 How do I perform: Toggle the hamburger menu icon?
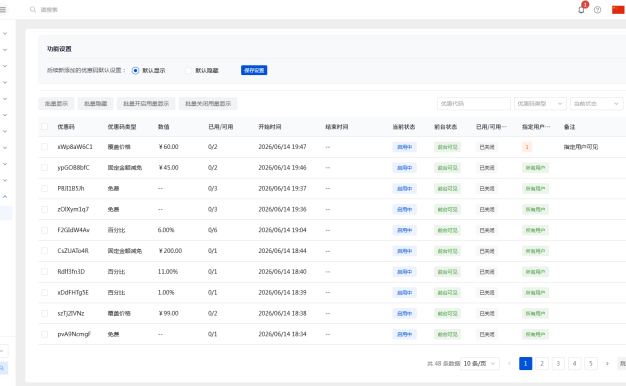tap(3, 10)
